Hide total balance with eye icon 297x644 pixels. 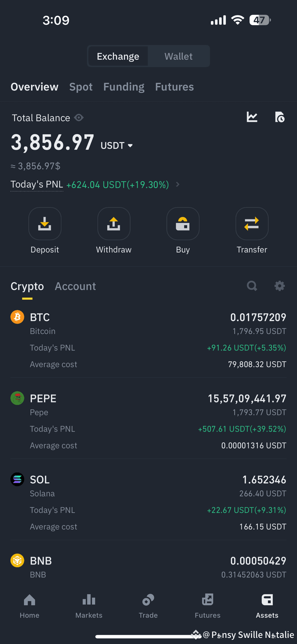79,118
